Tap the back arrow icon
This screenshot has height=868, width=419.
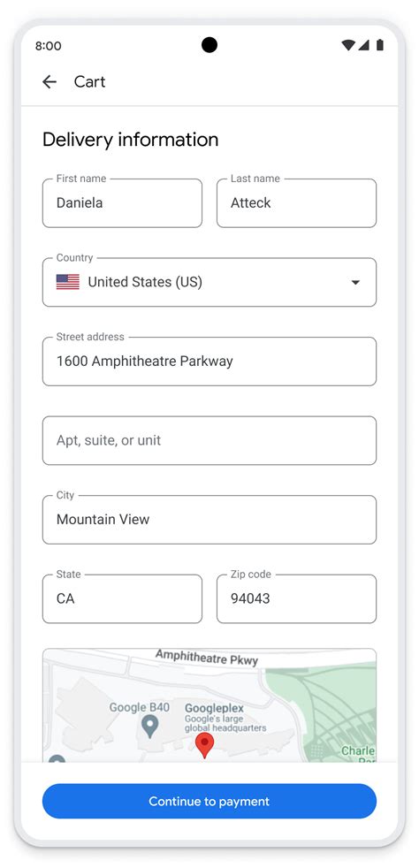(50, 82)
